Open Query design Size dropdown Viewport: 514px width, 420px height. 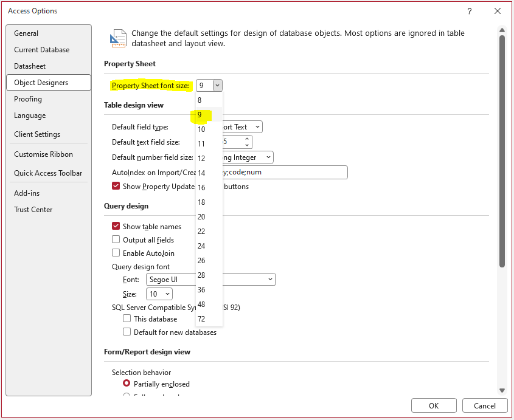(159, 294)
